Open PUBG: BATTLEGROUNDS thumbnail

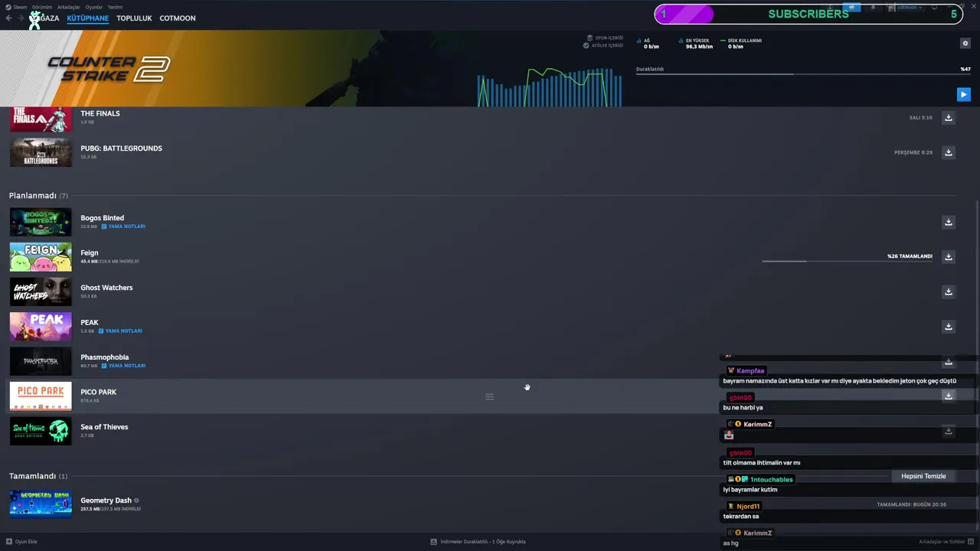[x=41, y=152]
